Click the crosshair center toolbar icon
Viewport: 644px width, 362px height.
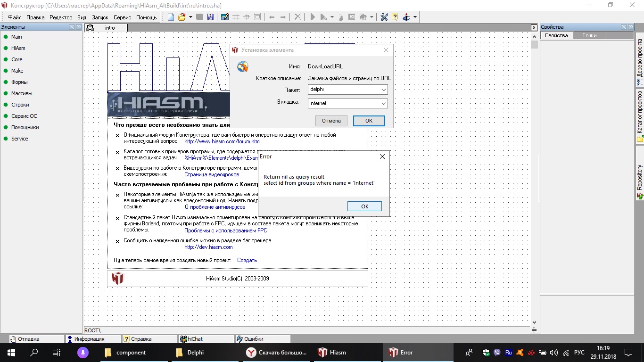click(247, 17)
